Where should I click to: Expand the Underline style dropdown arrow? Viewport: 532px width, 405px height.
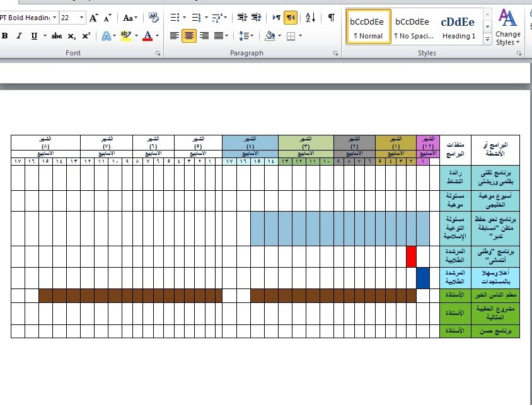[45, 35]
